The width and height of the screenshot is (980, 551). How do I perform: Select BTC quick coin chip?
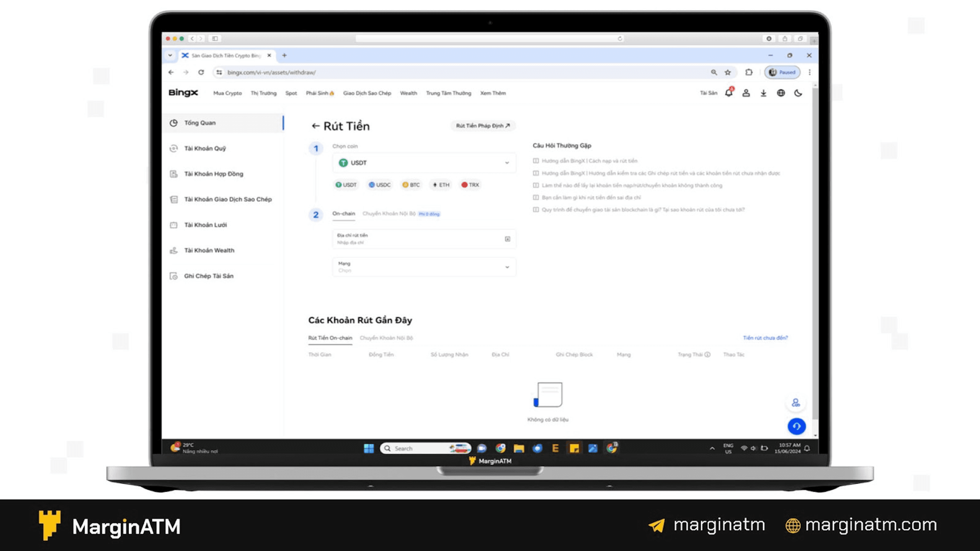coord(411,185)
